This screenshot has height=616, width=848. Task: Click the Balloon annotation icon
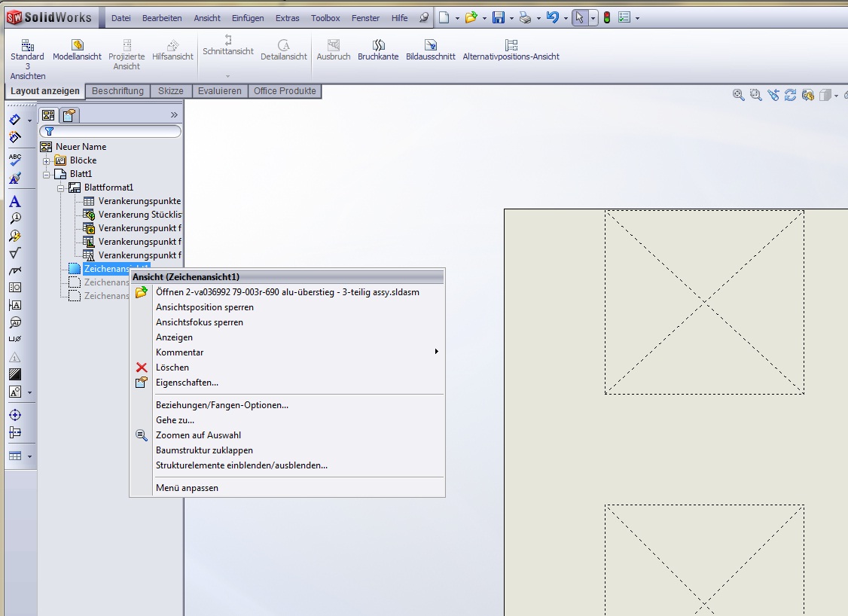coord(15,218)
